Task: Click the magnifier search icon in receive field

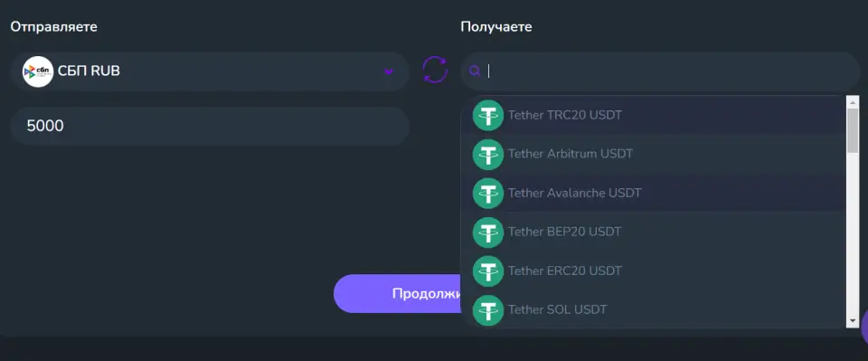Action: pyautogui.click(x=475, y=71)
